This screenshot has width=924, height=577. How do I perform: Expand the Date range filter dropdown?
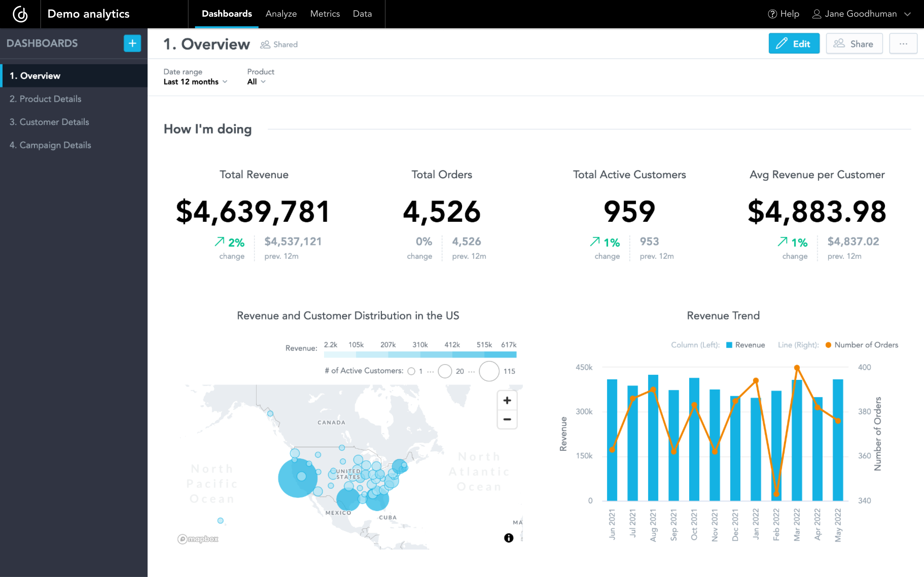(x=195, y=82)
